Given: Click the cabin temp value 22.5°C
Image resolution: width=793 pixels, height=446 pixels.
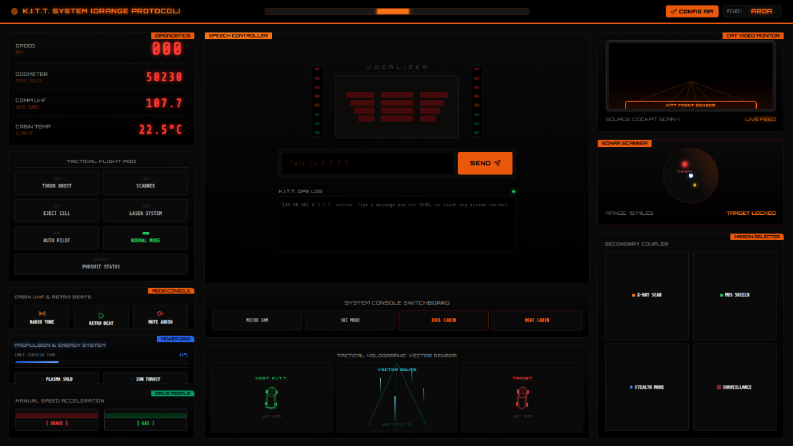Looking at the screenshot, I should 160,129.
